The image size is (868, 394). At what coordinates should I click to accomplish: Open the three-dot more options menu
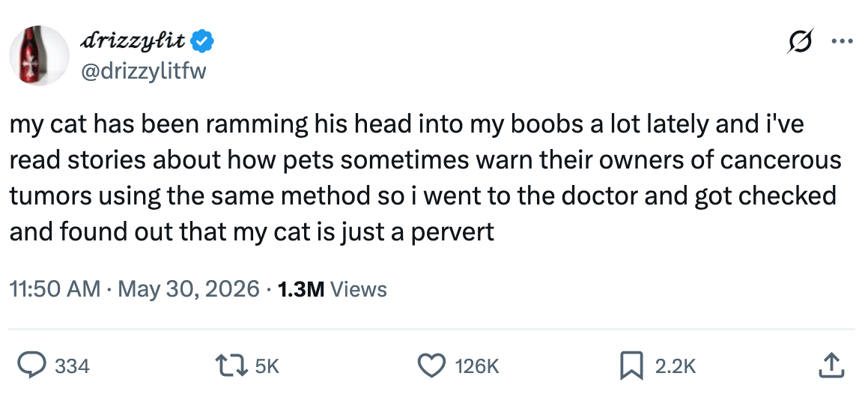[x=843, y=41]
